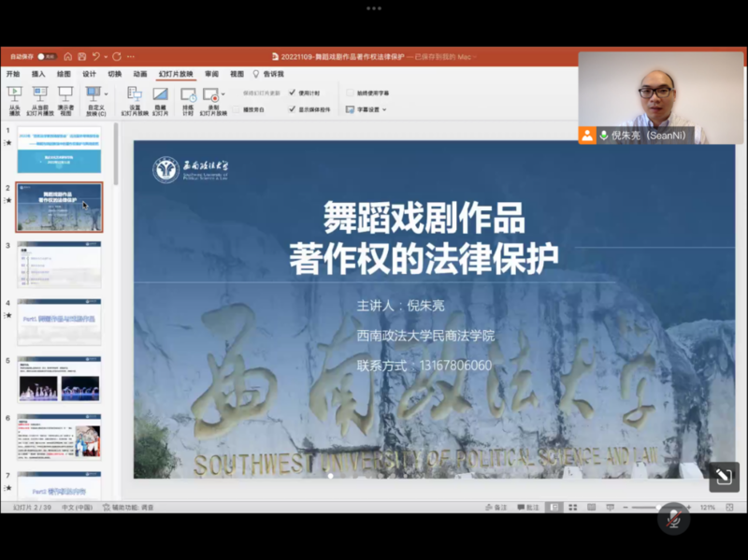The image size is (748, 560).
Task: Switch to reading view in status bar
Action: [x=592, y=507]
